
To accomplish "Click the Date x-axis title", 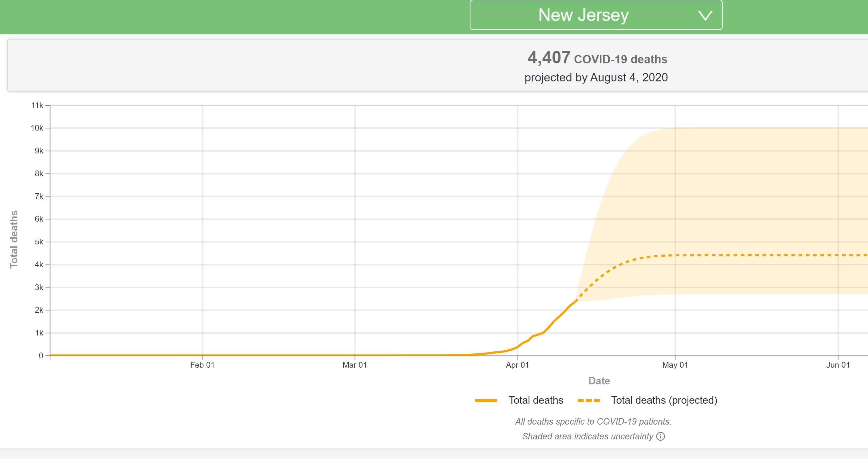I will [x=599, y=381].
